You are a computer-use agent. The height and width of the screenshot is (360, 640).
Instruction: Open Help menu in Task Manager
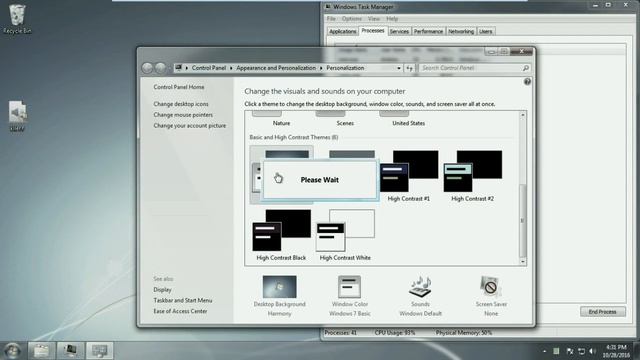tap(392, 19)
